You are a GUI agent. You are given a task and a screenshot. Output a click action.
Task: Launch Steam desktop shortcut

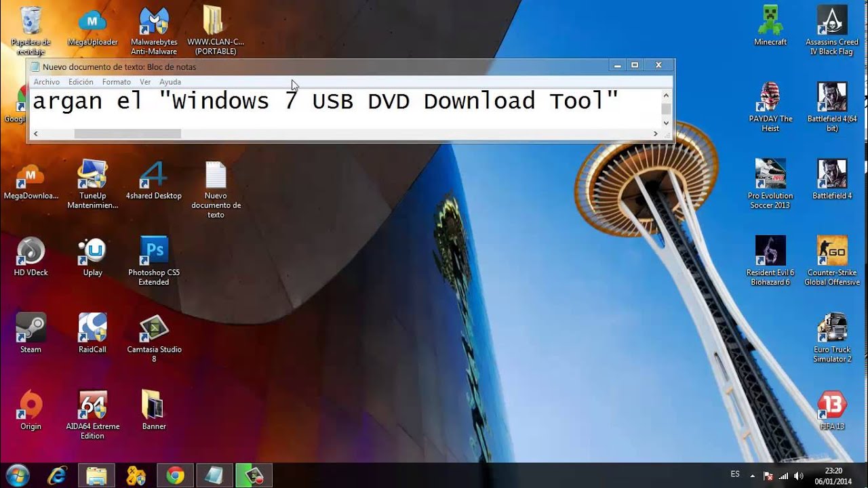point(31,333)
